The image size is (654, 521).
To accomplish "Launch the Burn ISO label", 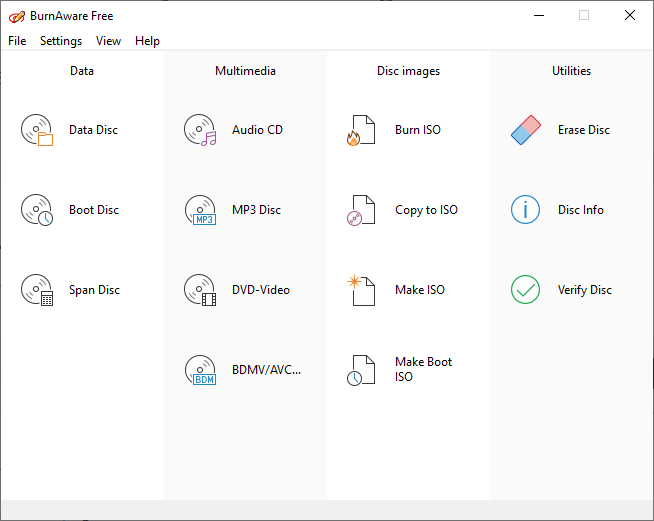I will 418,130.
